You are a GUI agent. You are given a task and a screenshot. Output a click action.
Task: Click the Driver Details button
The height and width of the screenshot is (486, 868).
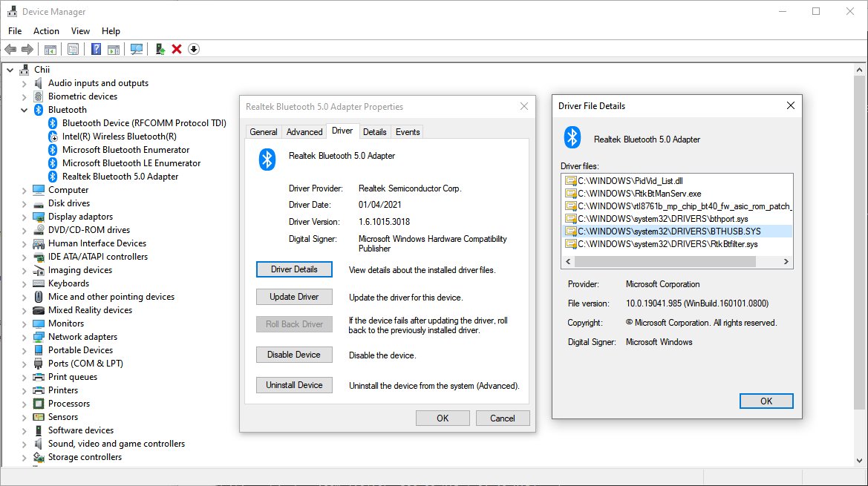(294, 269)
